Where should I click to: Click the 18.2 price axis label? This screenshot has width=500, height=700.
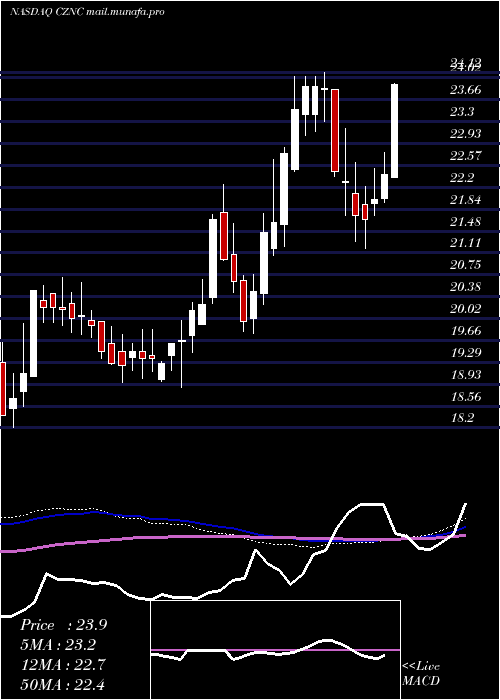tap(462, 418)
